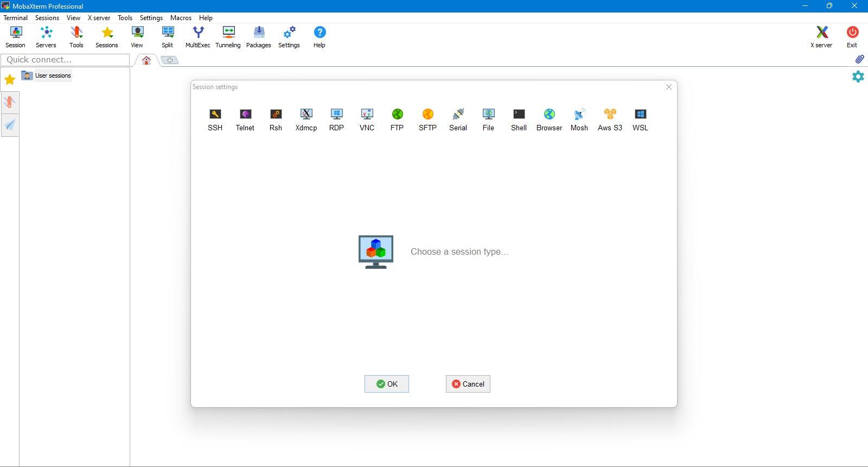Viewport: 868px width, 467px height.
Task: Pick the Mosh session type
Action: [579, 119]
